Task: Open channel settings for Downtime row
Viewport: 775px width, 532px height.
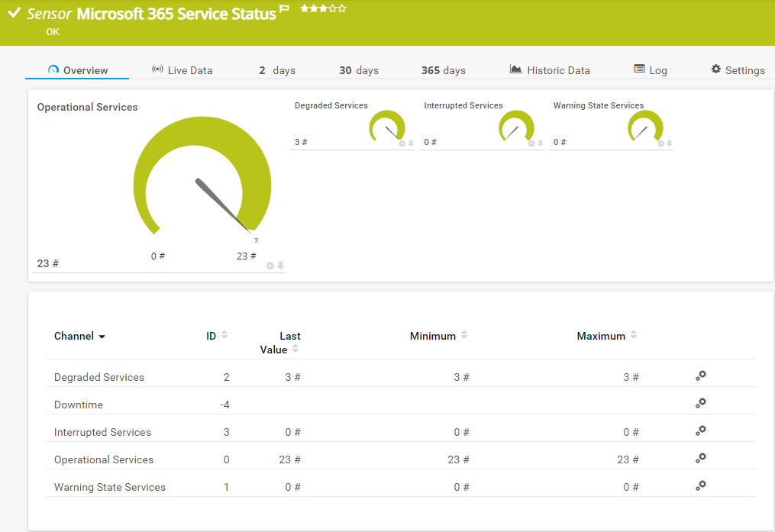Action: pos(700,402)
